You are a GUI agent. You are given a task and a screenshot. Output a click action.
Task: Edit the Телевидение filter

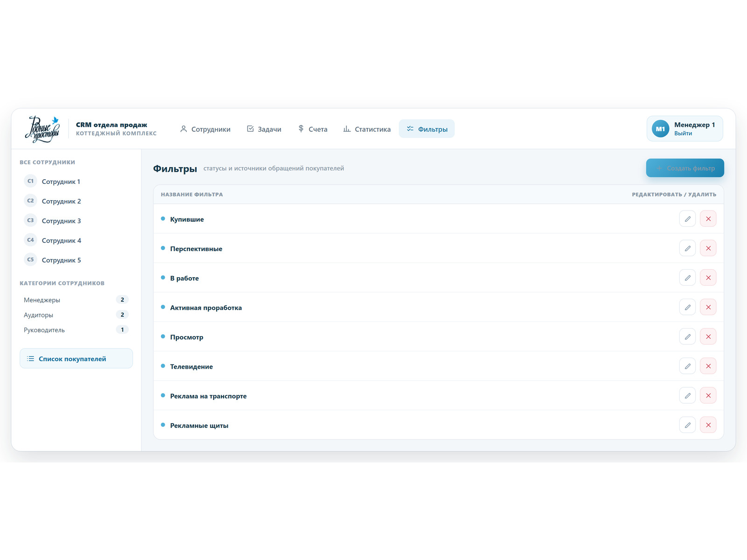687,366
